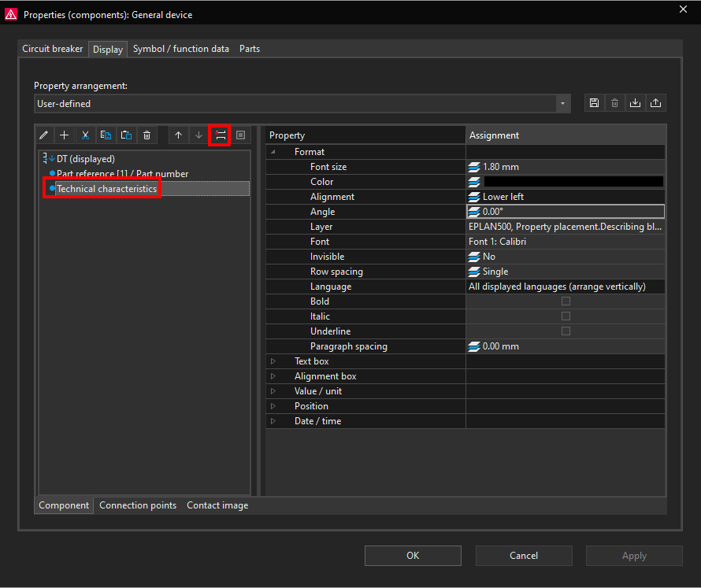
Task: Move the property down with arrow
Action: click(x=199, y=135)
